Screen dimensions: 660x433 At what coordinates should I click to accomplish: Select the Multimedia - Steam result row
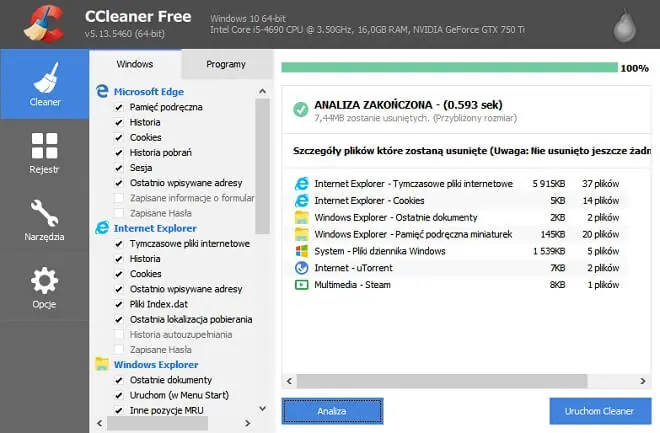point(457,284)
